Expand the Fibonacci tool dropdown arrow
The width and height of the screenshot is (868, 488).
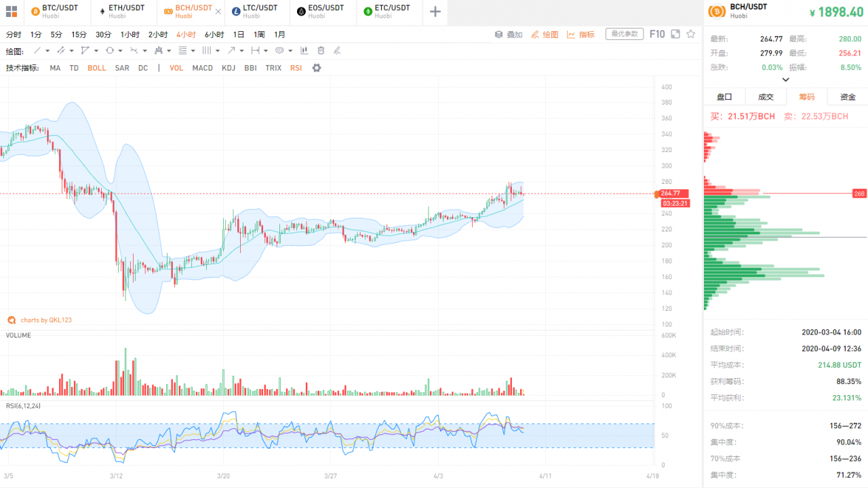[x=193, y=51]
